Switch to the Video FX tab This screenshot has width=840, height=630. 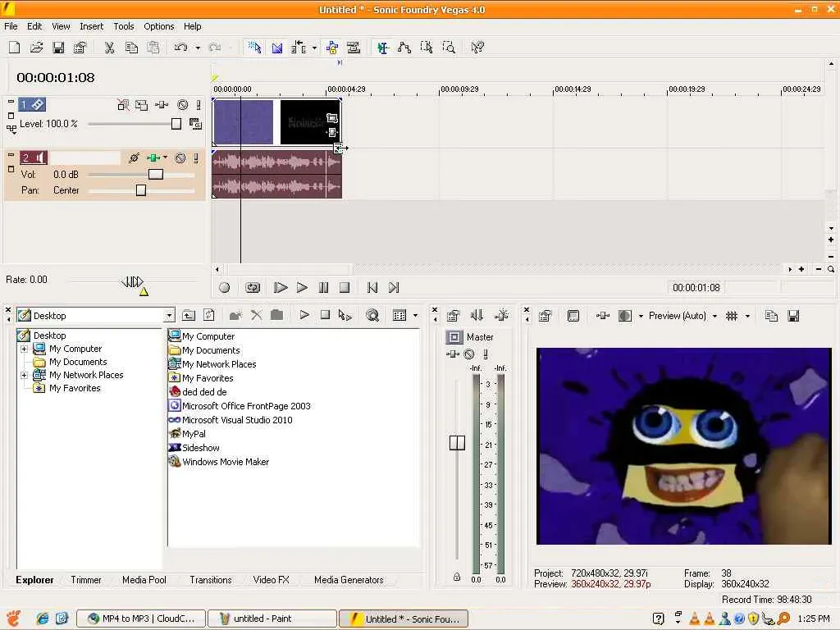click(271, 580)
